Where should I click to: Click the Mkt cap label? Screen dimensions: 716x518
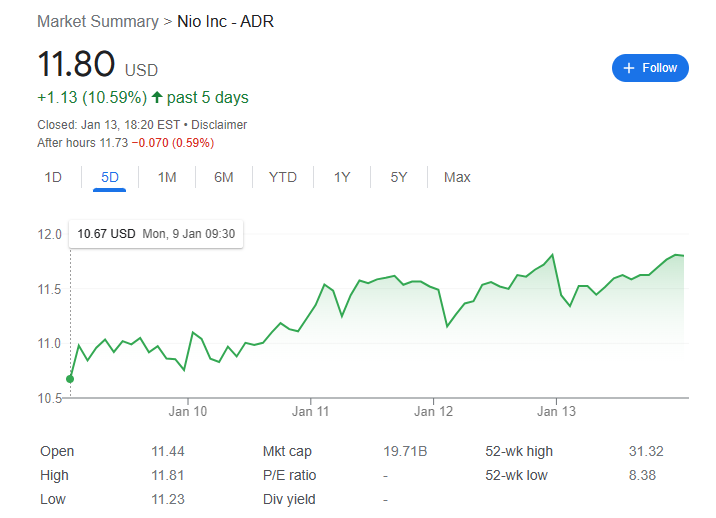coord(287,451)
